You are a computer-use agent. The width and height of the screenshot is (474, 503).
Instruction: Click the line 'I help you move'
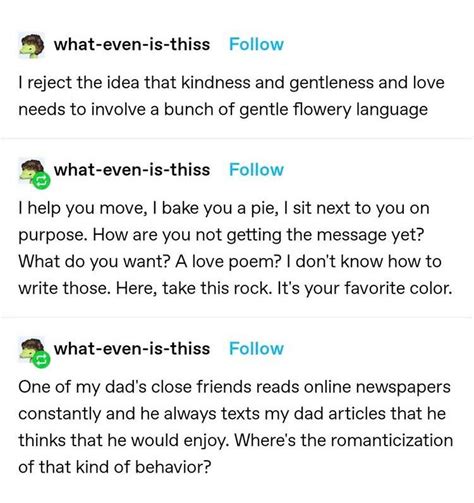224,208
